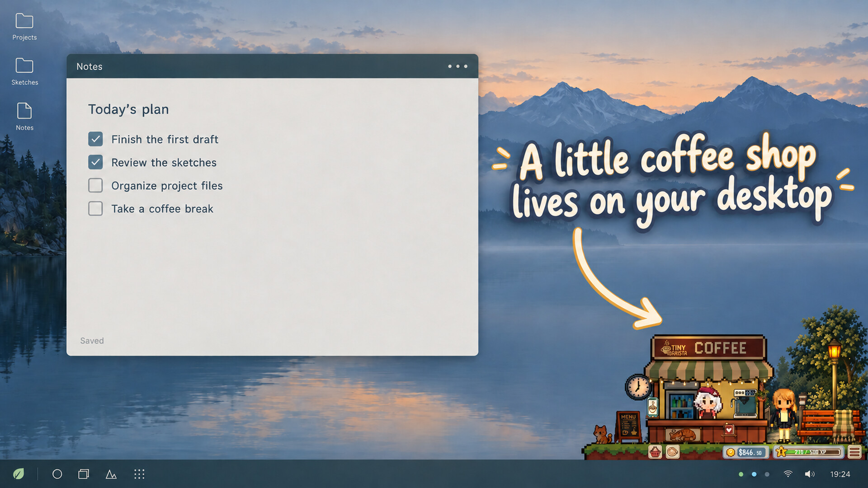Click the Today's plan heading
The image size is (868, 488).
(128, 109)
